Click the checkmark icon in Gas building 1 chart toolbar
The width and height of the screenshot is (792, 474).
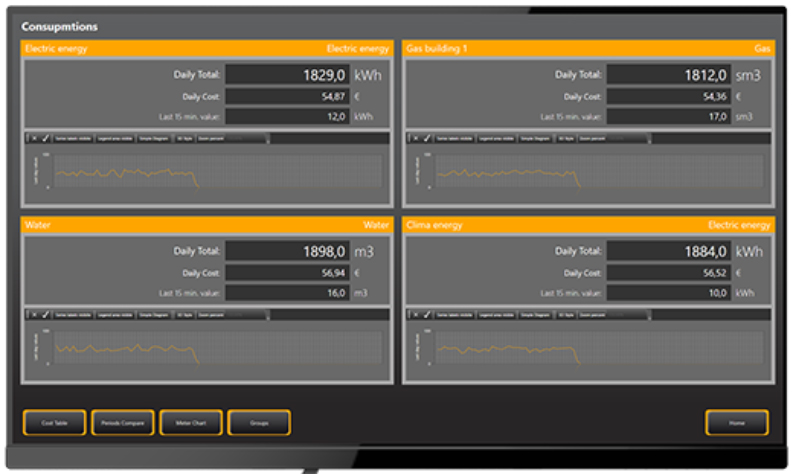pos(427,138)
